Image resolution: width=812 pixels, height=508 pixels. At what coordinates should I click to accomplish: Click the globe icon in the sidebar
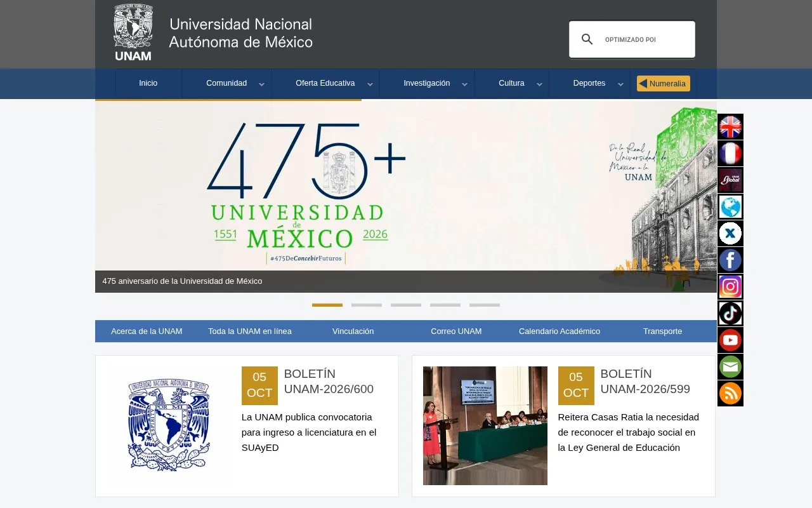point(730,207)
